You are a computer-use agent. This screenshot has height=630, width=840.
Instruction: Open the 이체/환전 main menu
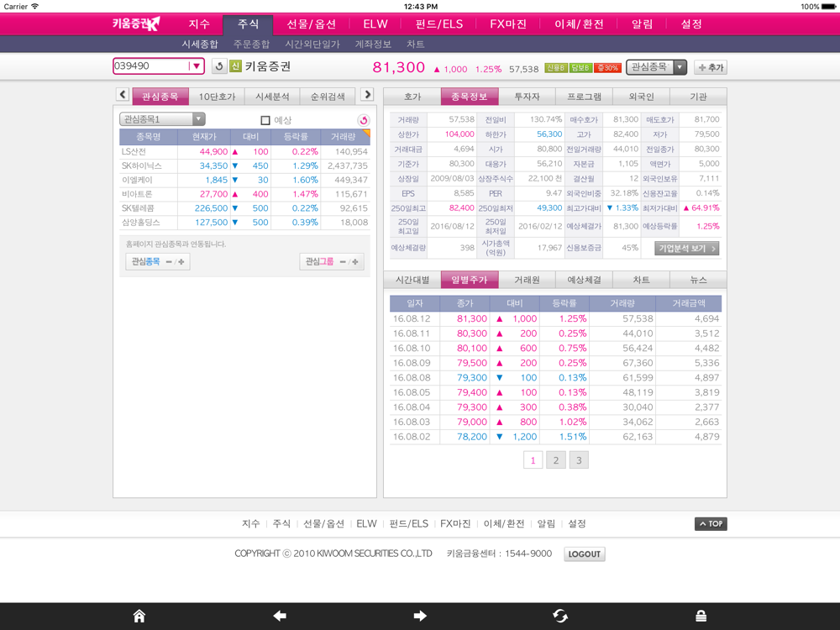click(579, 24)
